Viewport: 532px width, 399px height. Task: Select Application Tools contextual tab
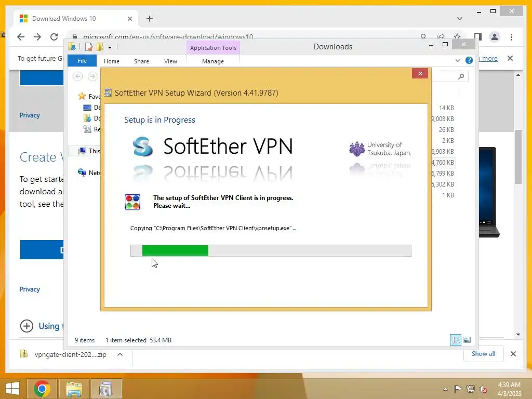click(213, 48)
